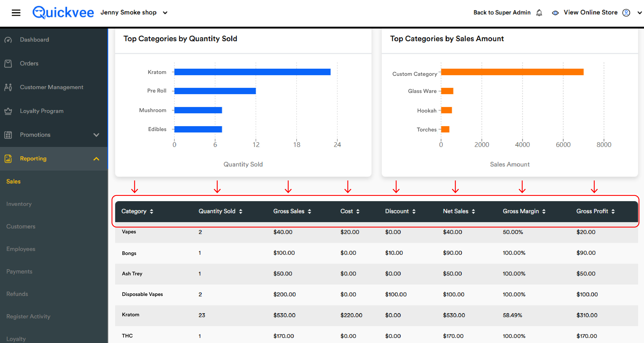
Task: Open the user profile avatar icon
Action: [626, 12]
